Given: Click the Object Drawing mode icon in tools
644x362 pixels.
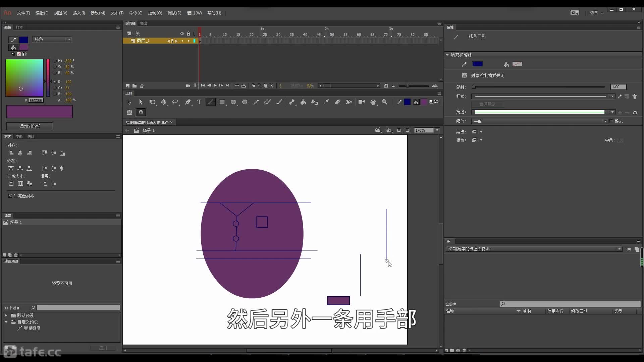Looking at the screenshot, I should coord(129,112).
